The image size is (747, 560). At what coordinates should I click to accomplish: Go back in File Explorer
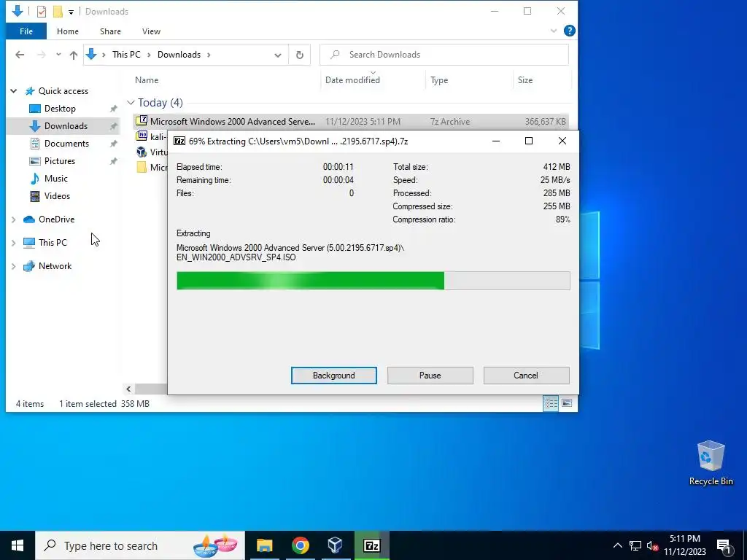[20, 55]
